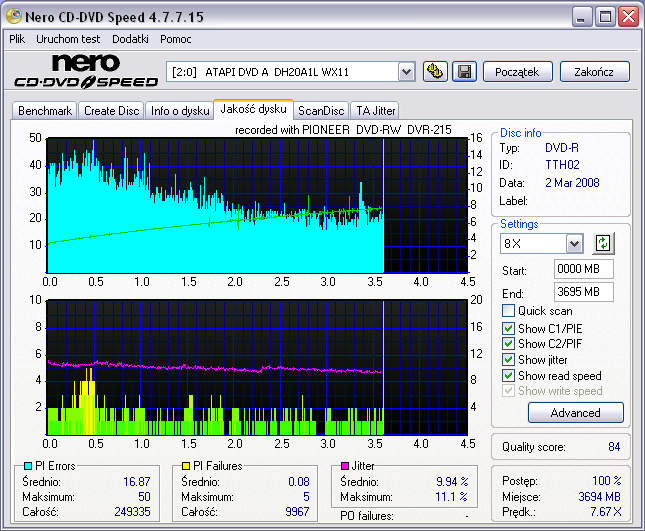This screenshot has width=645, height=531.
Task: Click the Postęp 100 % value
Action: click(607, 480)
